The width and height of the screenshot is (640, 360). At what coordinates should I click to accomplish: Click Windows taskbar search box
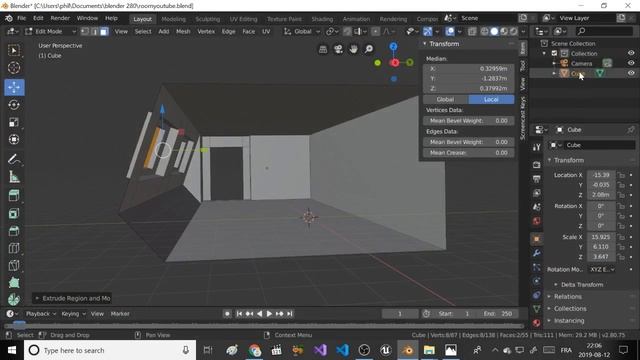pos(110,350)
